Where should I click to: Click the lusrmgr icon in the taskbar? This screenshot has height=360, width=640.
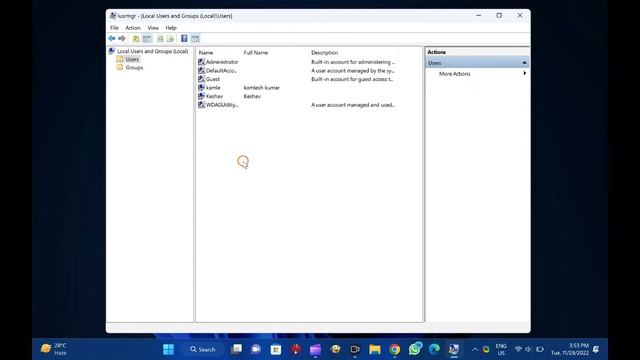(454, 349)
